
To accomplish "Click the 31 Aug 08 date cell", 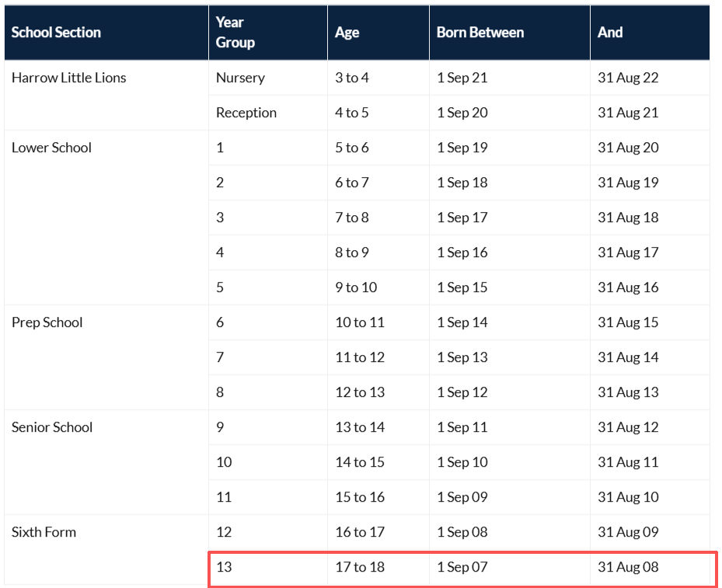I will pyautogui.click(x=628, y=567).
